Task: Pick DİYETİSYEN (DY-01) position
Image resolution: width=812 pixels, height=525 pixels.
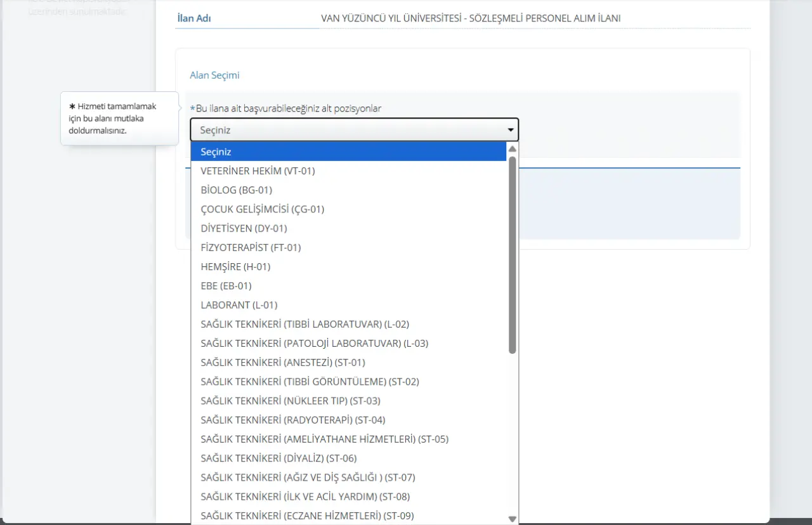Action: (x=244, y=228)
